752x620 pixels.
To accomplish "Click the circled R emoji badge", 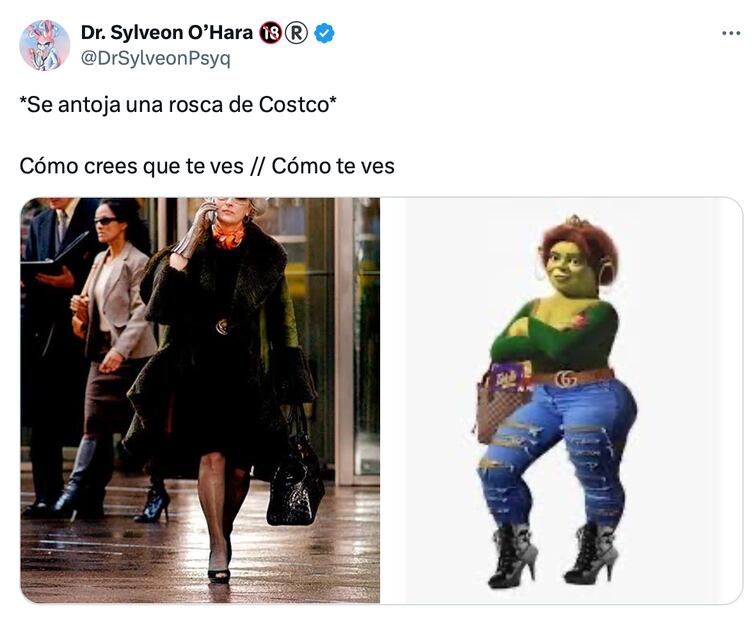I will tap(297, 34).
